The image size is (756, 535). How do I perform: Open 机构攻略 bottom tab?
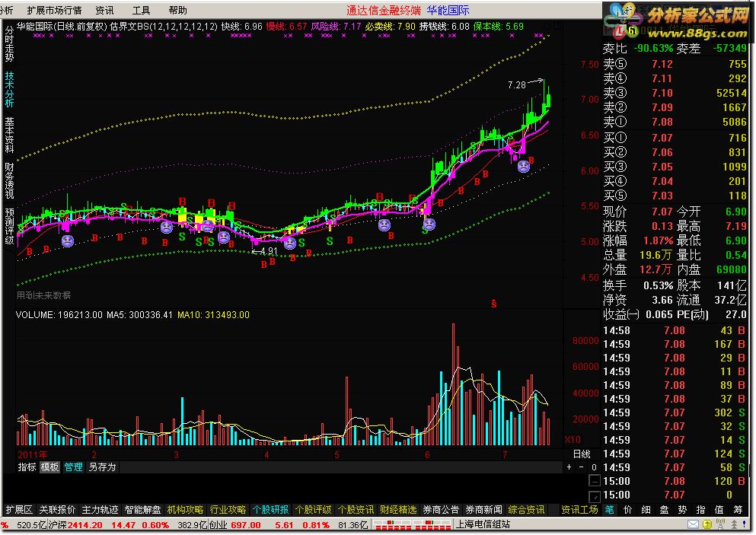click(186, 510)
